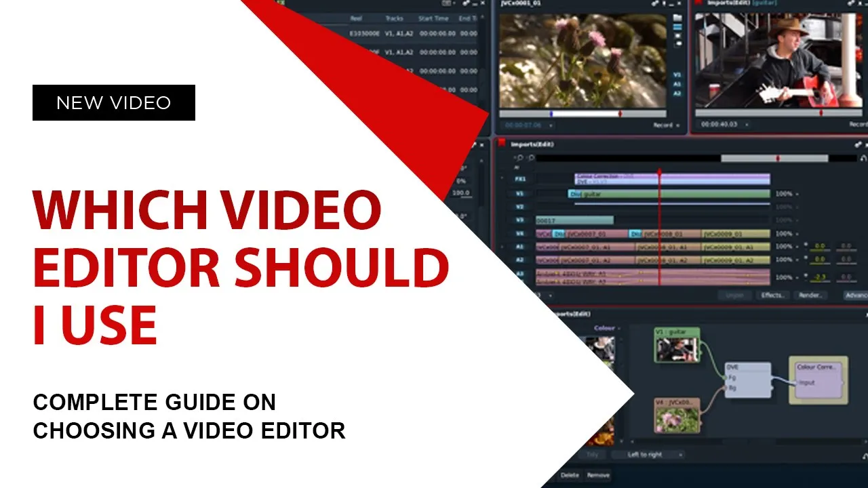This screenshot has width=868, height=488.
Task: Click the link icon on the timeline title bar
Action: tap(860, 144)
